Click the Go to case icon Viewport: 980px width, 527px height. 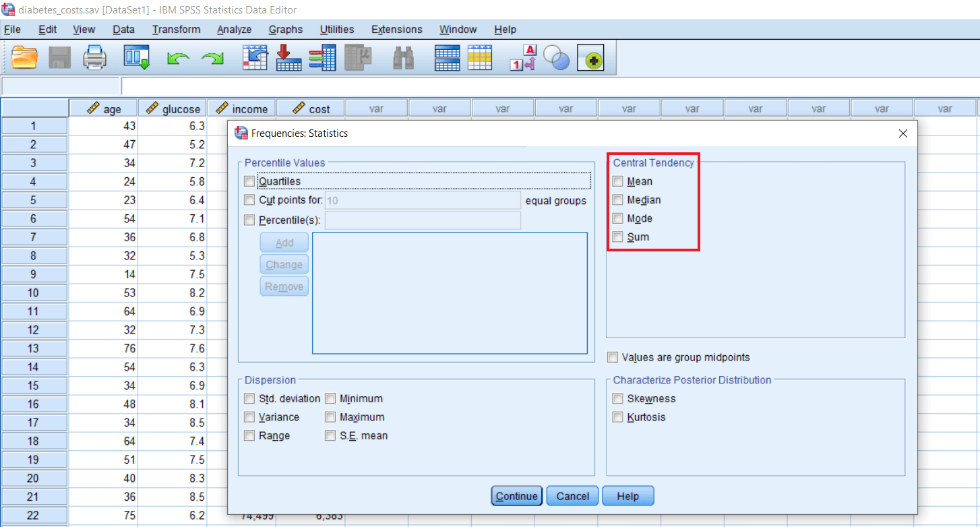pos(255,58)
